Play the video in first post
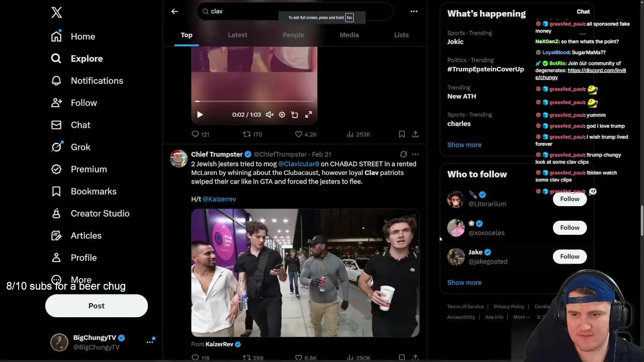 (200, 115)
